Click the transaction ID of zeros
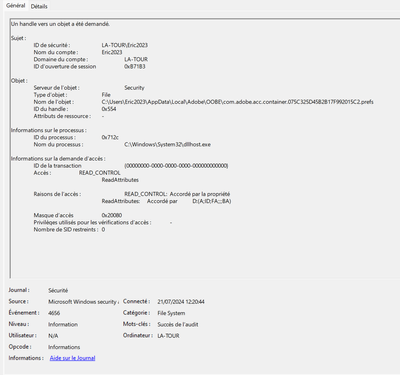 [176, 166]
